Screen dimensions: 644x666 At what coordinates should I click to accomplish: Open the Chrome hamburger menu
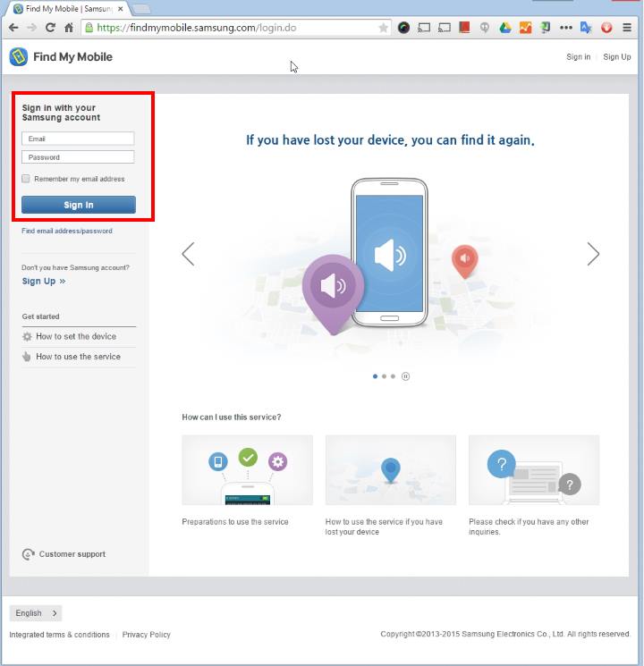click(627, 28)
